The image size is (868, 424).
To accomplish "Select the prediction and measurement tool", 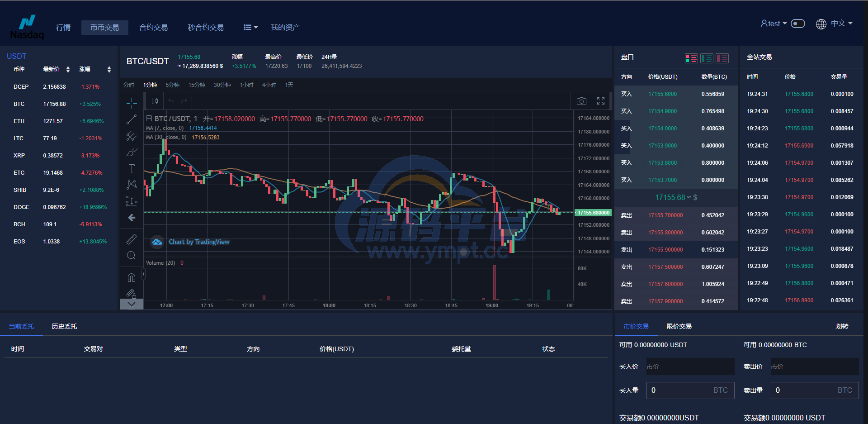I will coord(132,201).
